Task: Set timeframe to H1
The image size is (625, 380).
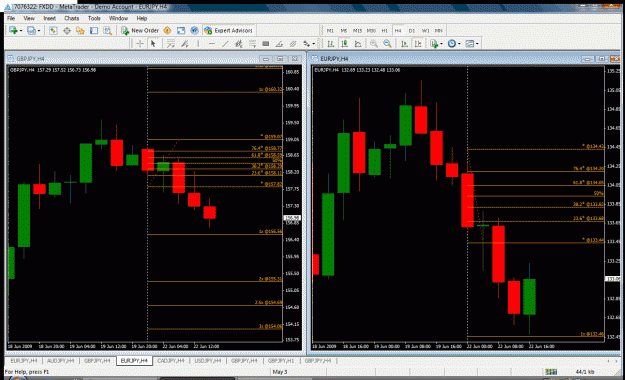Action: (x=385, y=31)
